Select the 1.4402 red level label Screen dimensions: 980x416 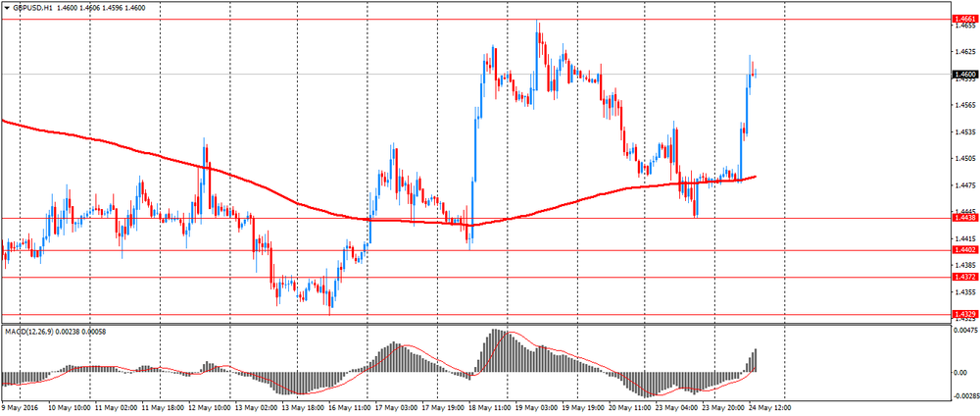[x=963, y=249]
